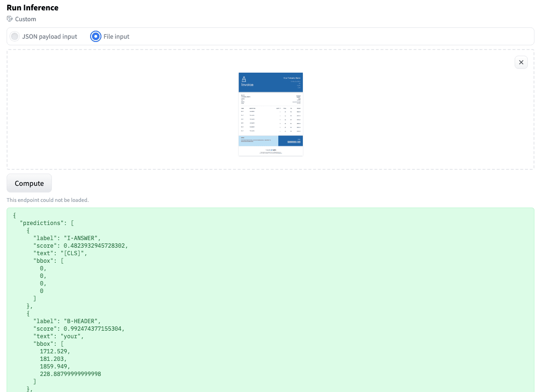Click the Run Inference heading
Viewport: 542px width, 392px height.
point(32,8)
